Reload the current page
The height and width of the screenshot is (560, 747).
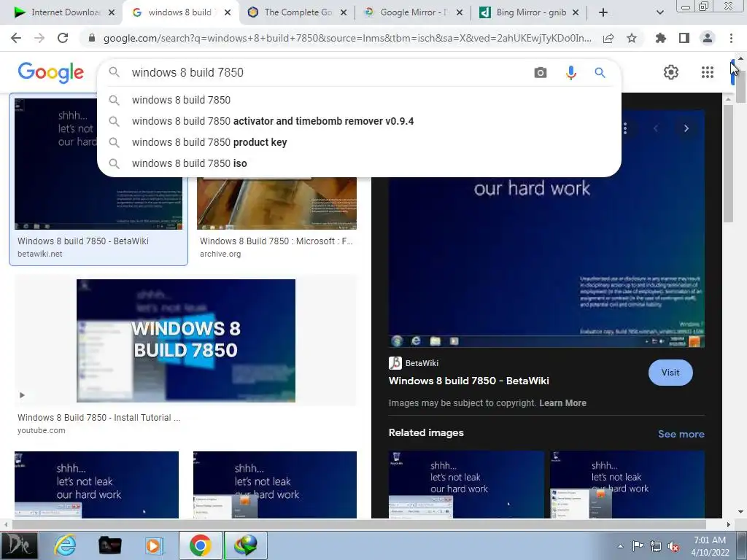point(63,38)
